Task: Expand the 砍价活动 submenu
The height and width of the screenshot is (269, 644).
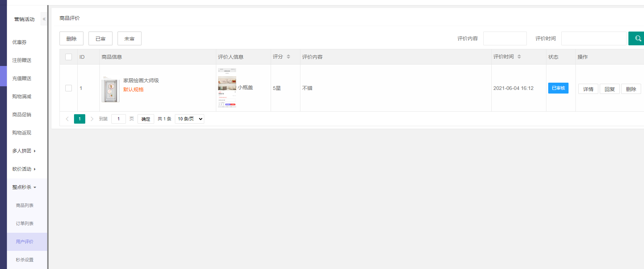Action: (x=24, y=169)
